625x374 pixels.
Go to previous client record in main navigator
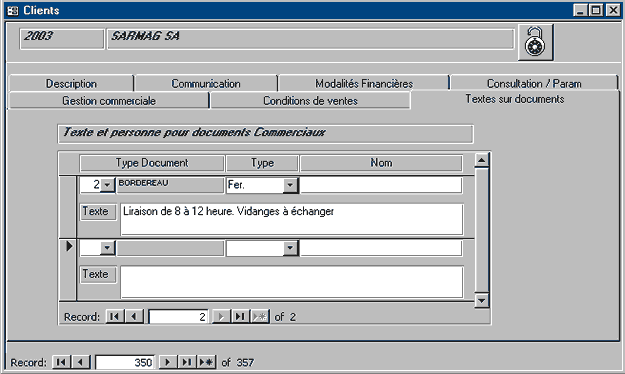point(81,362)
